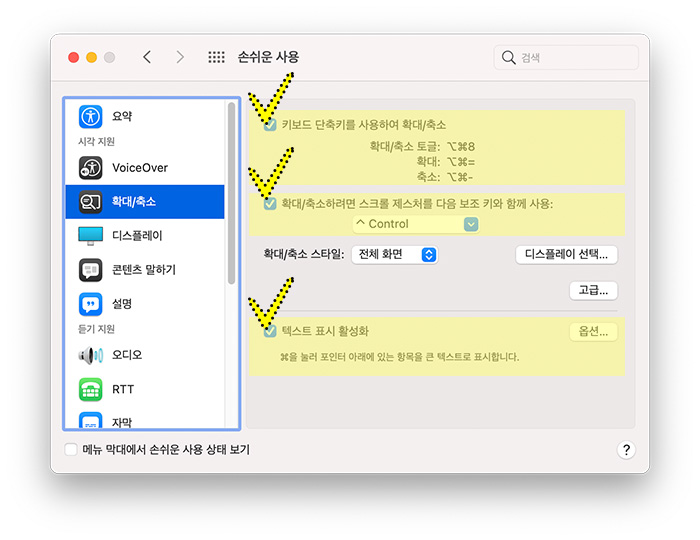
Task: Click the 듣기 지원 section header
Action: point(96,329)
